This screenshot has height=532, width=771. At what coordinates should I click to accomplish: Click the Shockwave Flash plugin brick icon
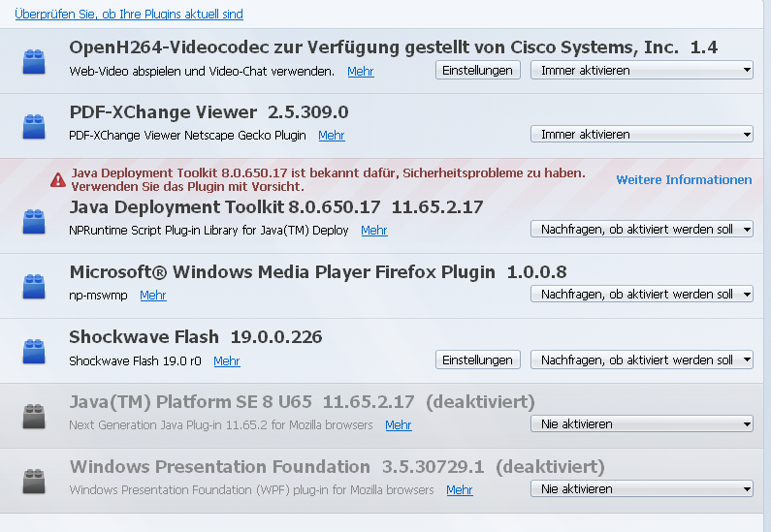pos(34,351)
